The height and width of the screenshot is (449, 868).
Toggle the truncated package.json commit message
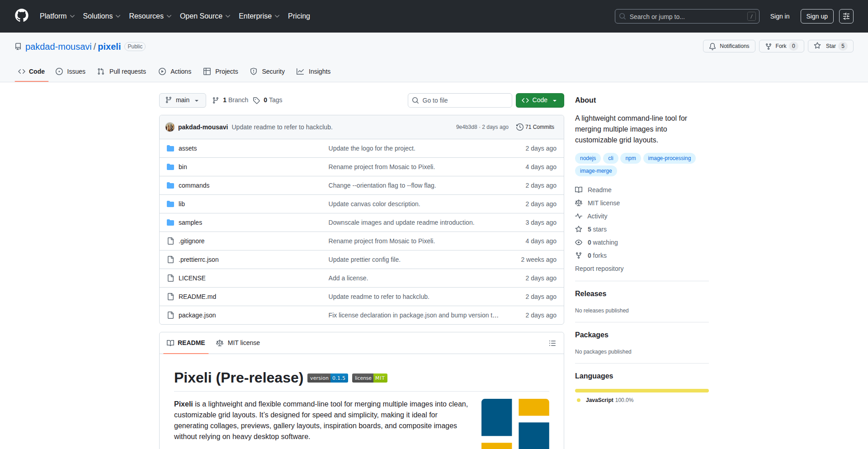496,315
